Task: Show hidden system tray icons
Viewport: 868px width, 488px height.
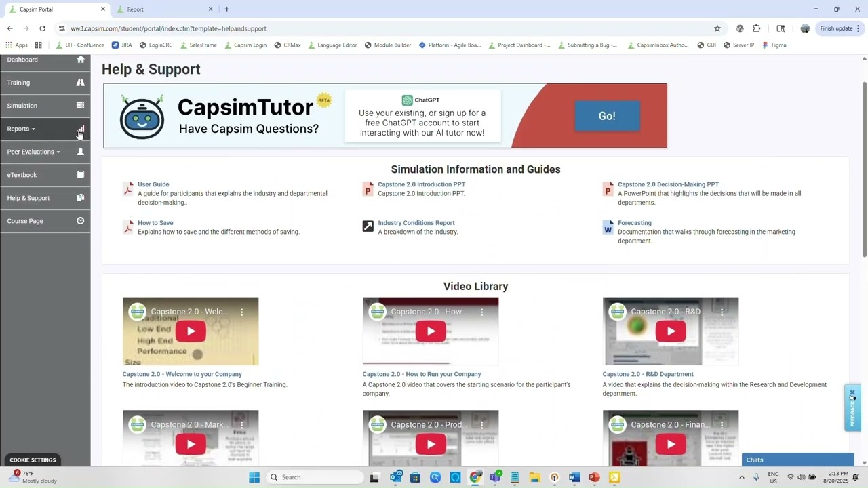Action: click(741, 477)
